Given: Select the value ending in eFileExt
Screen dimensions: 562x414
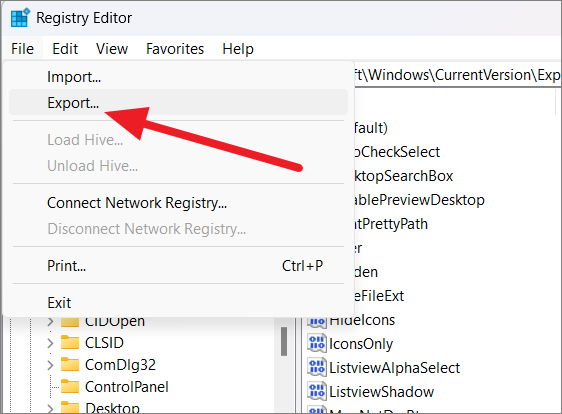Looking at the screenshot, I should (379, 296).
